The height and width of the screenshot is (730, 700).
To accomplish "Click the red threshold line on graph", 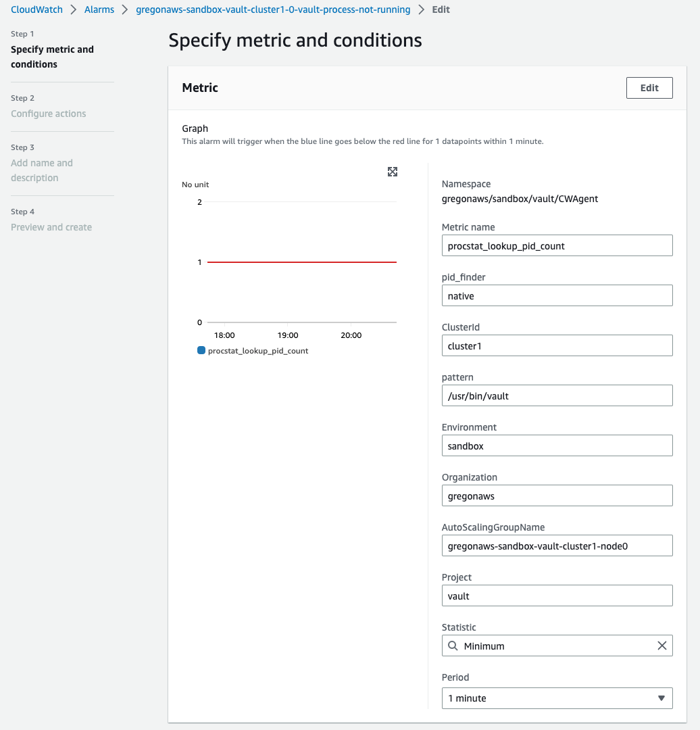I will coord(301,262).
